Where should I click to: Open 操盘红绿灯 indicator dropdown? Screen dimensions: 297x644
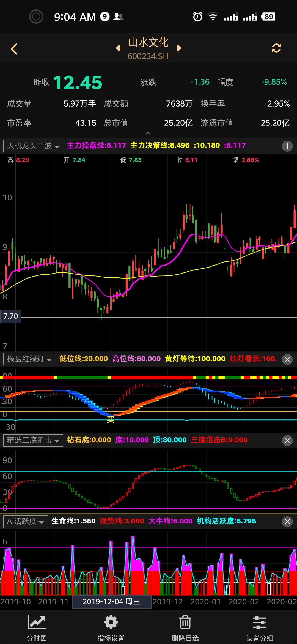tap(29, 359)
